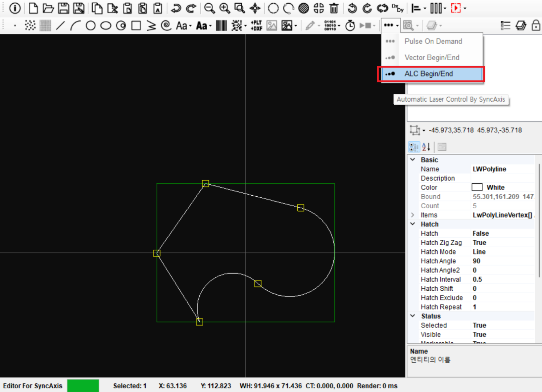Image resolution: width=542 pixels, height=392 pixels.
Task: Click the Hatch Repeat value 1
Action: click(502, 307)
